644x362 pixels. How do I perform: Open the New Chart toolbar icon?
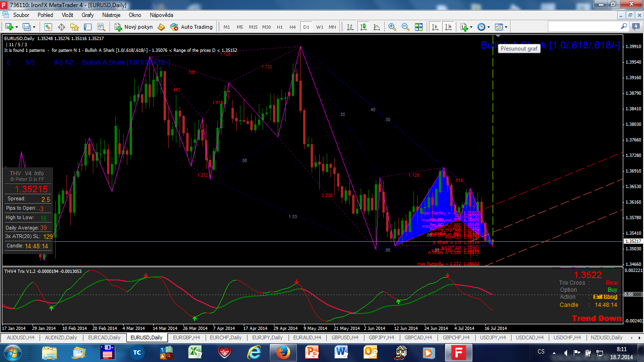coord(8,27)
